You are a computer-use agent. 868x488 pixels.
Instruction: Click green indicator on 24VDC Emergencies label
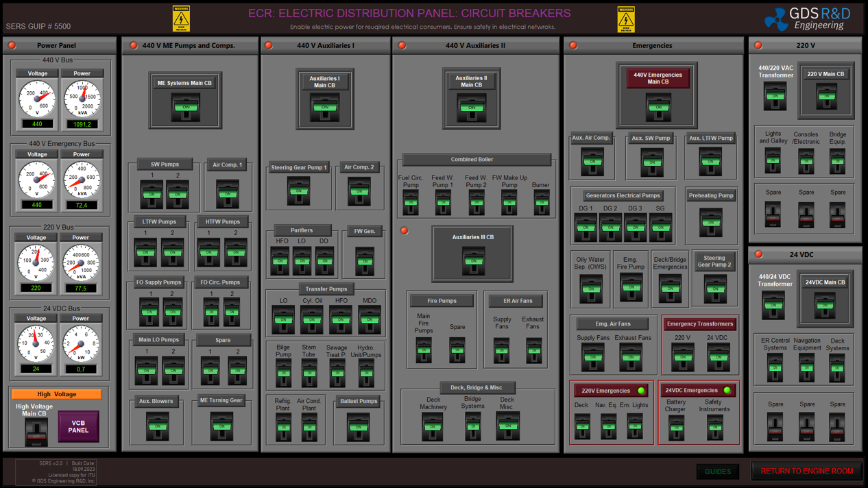click(x=727, y=391)
